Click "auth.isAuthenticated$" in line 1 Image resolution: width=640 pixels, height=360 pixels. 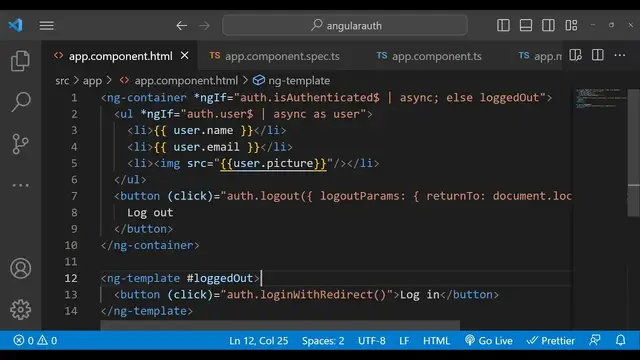pos(309,98)
